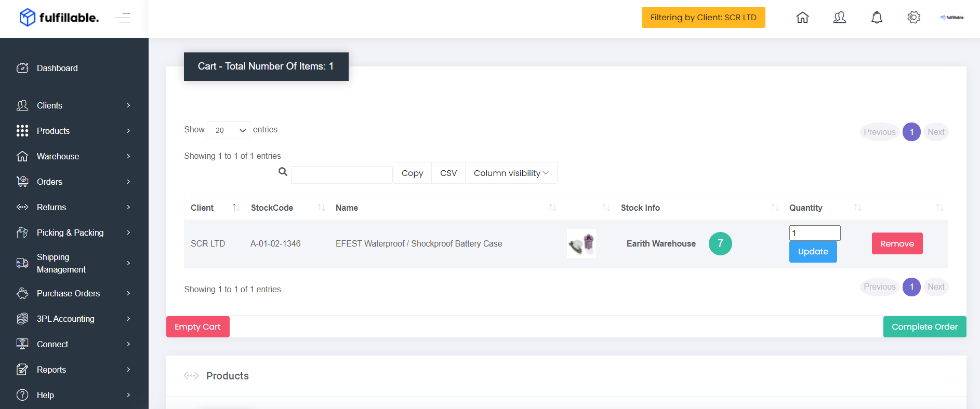Sort by the Quantity column header
The width and height of the screenshot is (980, 409).
point(825,208)
